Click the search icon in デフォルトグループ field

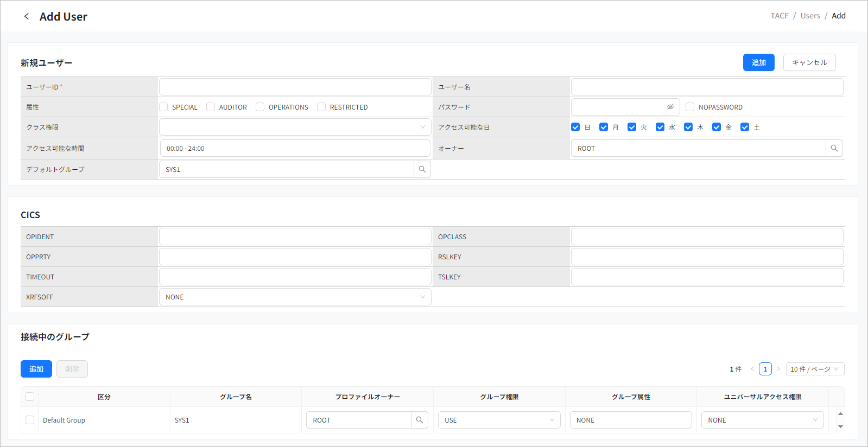coord(422,169)
